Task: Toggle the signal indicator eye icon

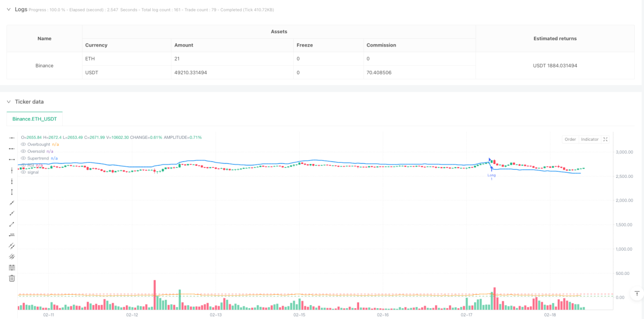Action: 23,172
